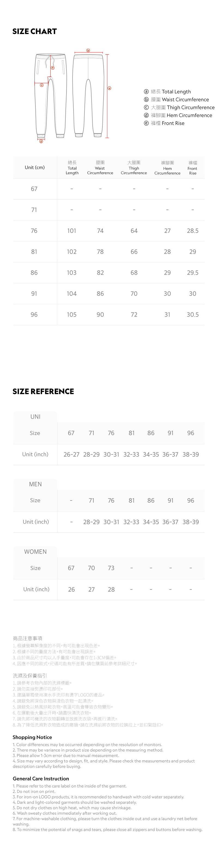Click the front-view pants illustration with drawstring
The image size is (218, 868).
50,95
